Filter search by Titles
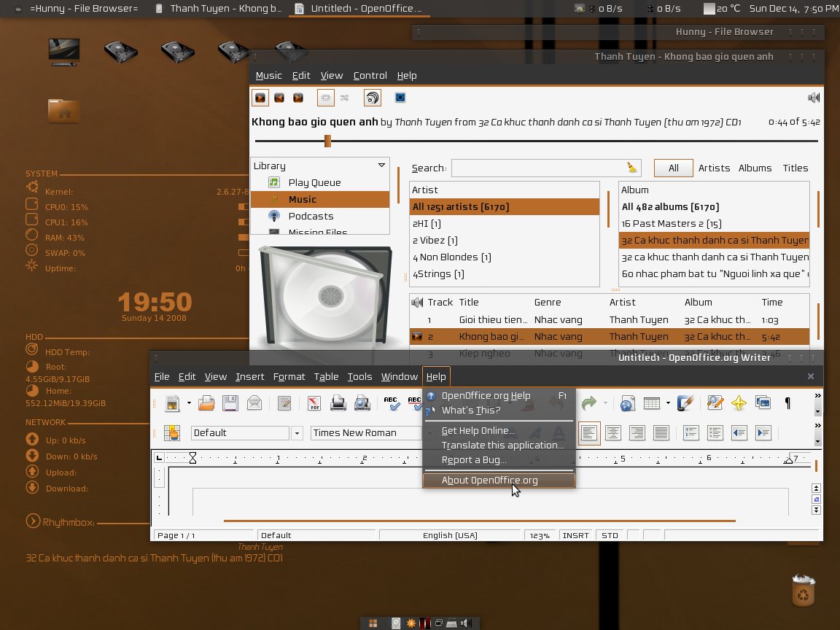 [x=795, y=168]
